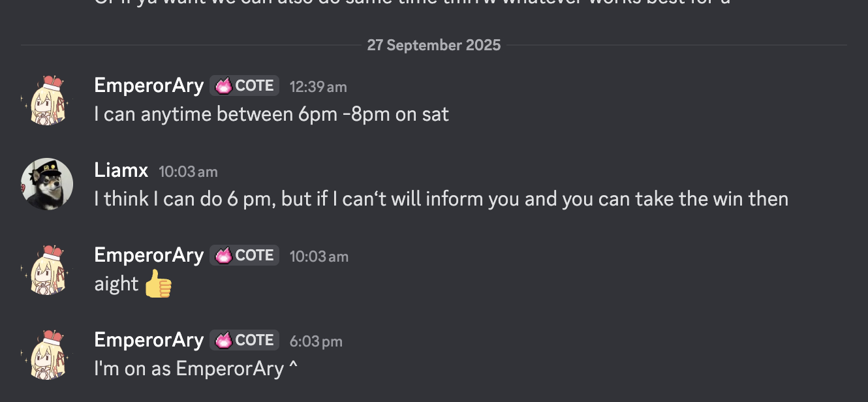868x402 pixels.
Task: Click EmperorAry's avatar beside the 12:39 am message
Action: (x=47, y=100)
